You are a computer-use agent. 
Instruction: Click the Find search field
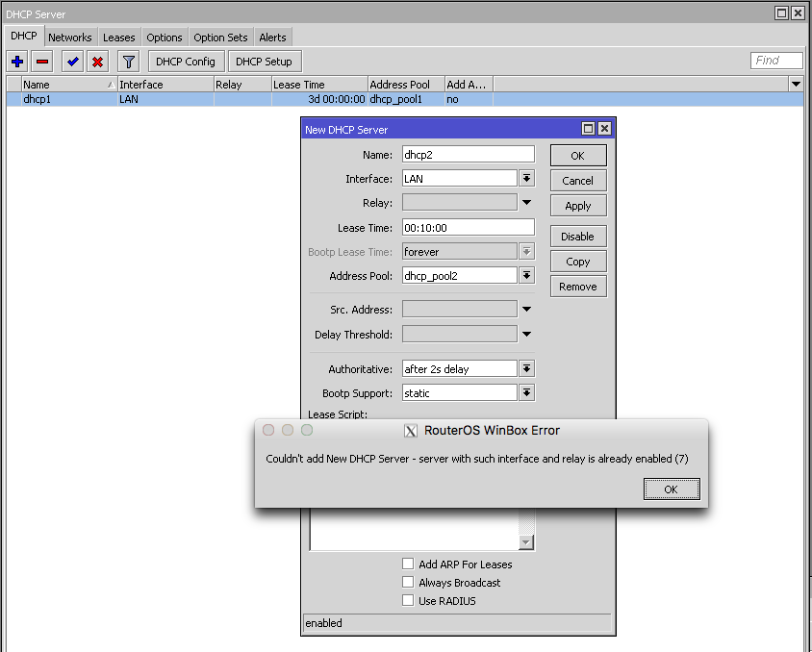[x=776, y=61]
